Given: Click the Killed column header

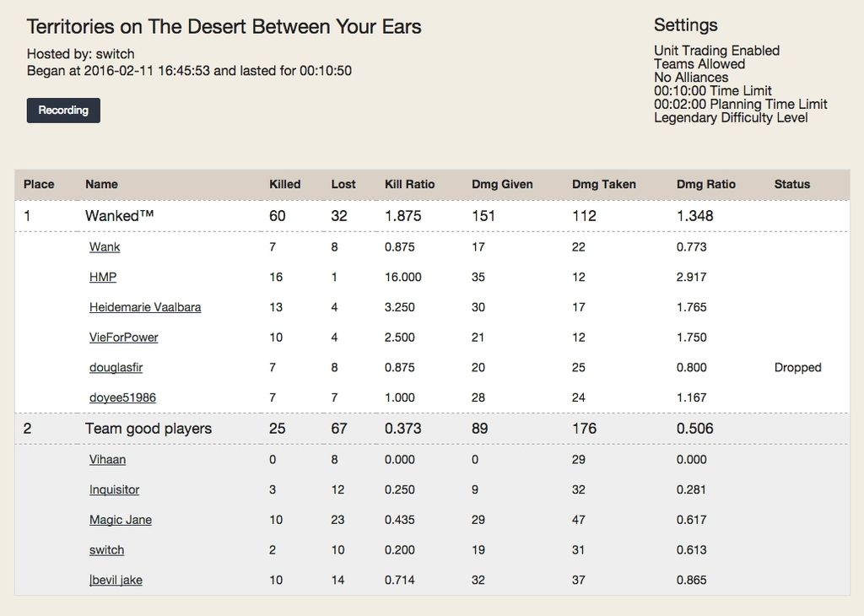Looking at the screenshot, I should pos(285,185).
